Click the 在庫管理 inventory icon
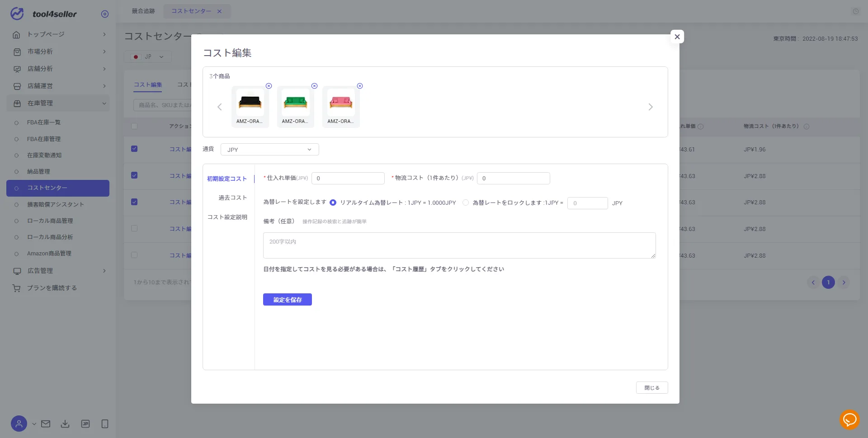Viewport: 868px width, 438px height. [17, 103]
